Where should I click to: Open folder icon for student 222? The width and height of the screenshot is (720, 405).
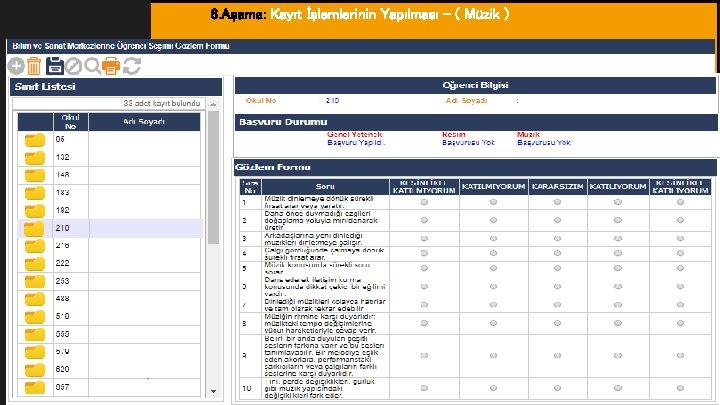[35, 264]
